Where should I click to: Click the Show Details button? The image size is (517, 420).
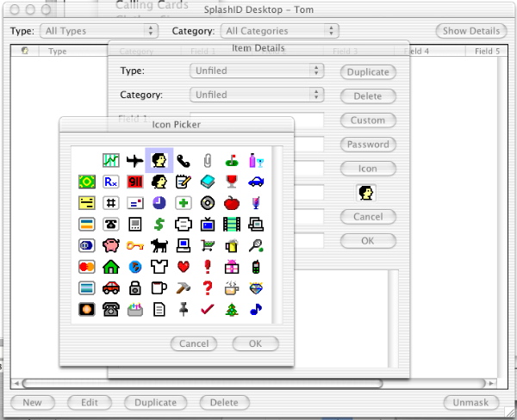(x=470, y=31)
